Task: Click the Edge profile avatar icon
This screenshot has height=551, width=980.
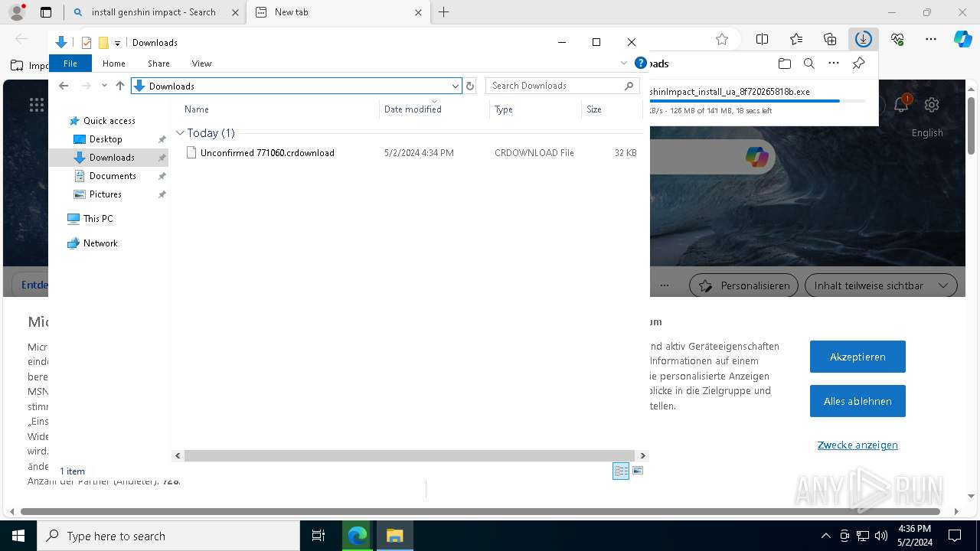Action: (x=17, y=12)
